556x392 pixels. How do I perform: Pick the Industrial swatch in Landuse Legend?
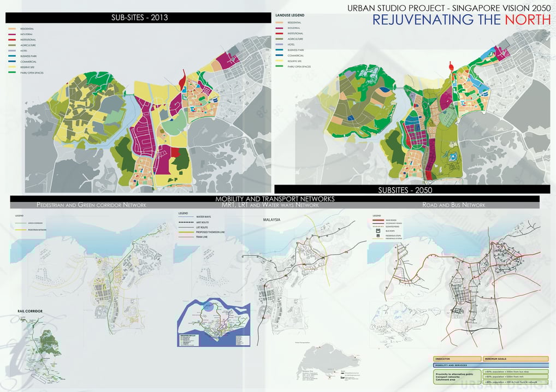point(280,28)
